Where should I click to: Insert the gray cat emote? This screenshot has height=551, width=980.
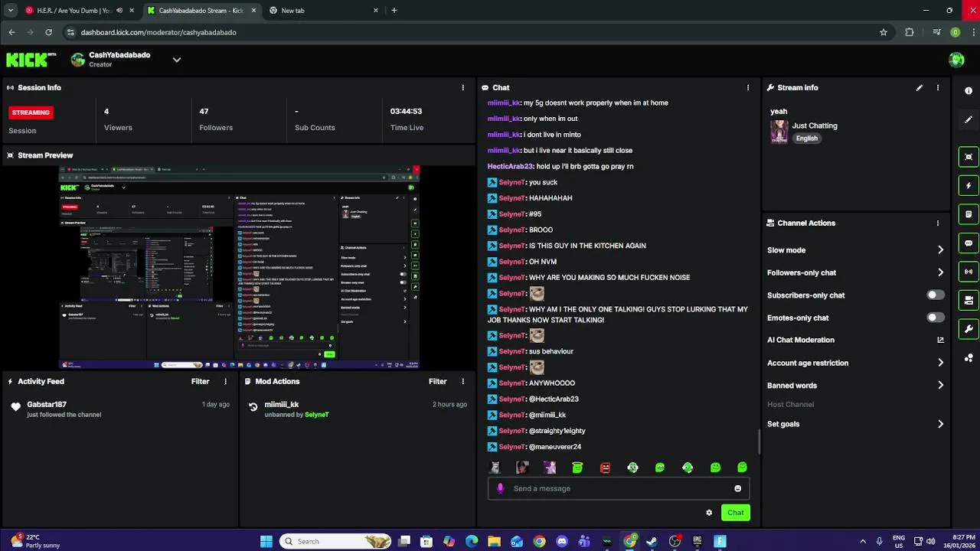(x=495, y=468)
